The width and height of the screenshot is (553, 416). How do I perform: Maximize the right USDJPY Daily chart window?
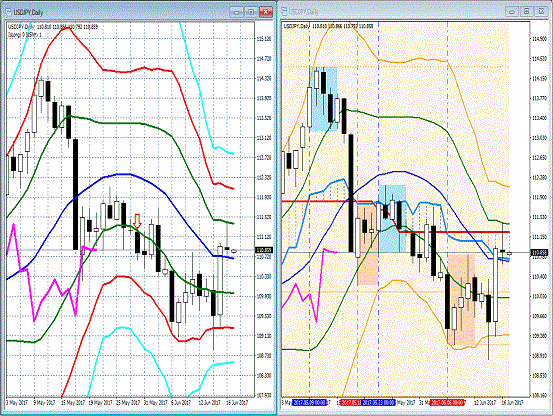point(526,12)
